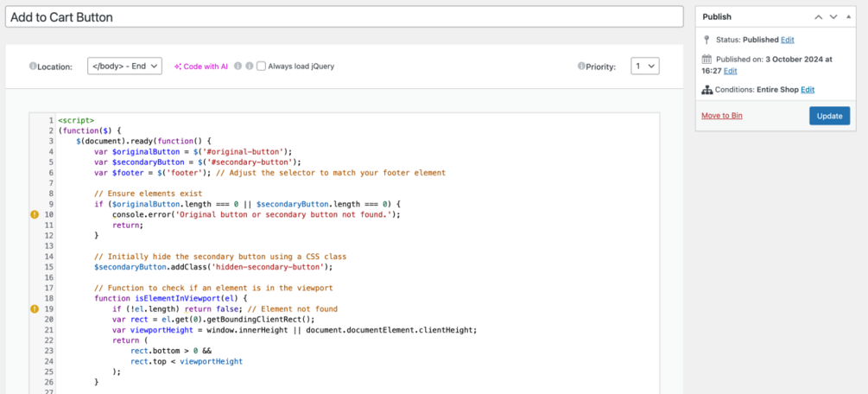Screen dimensions: 868x394
Task: Enable Always load jQuery checkbox
Action: (x=262, y=66)
